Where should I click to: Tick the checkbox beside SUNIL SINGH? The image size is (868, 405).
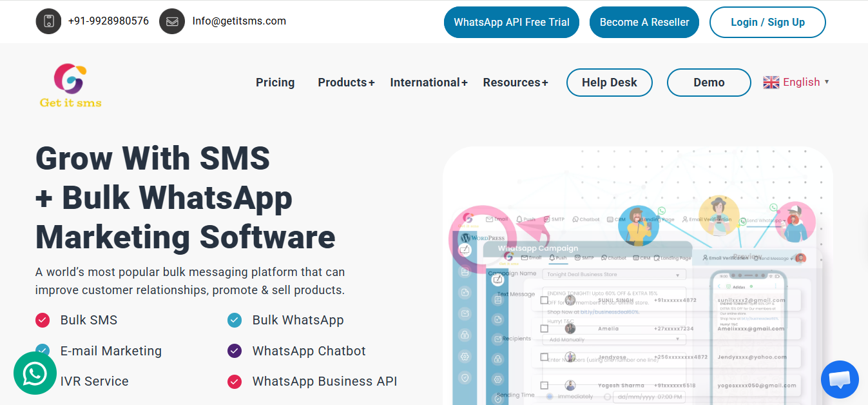(x=545, y=300)
